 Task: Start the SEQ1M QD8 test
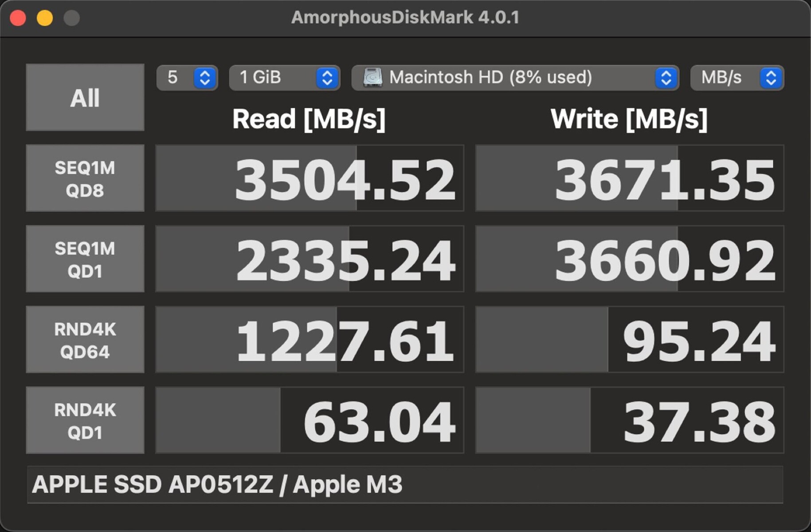[x=85, y=178]
